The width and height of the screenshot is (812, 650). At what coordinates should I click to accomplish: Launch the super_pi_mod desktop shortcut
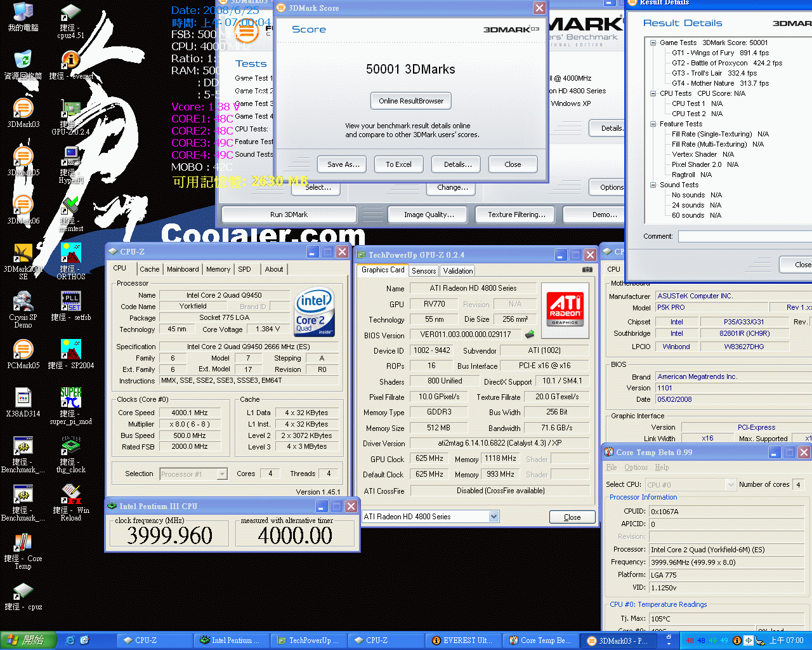(x=70, y=400)
